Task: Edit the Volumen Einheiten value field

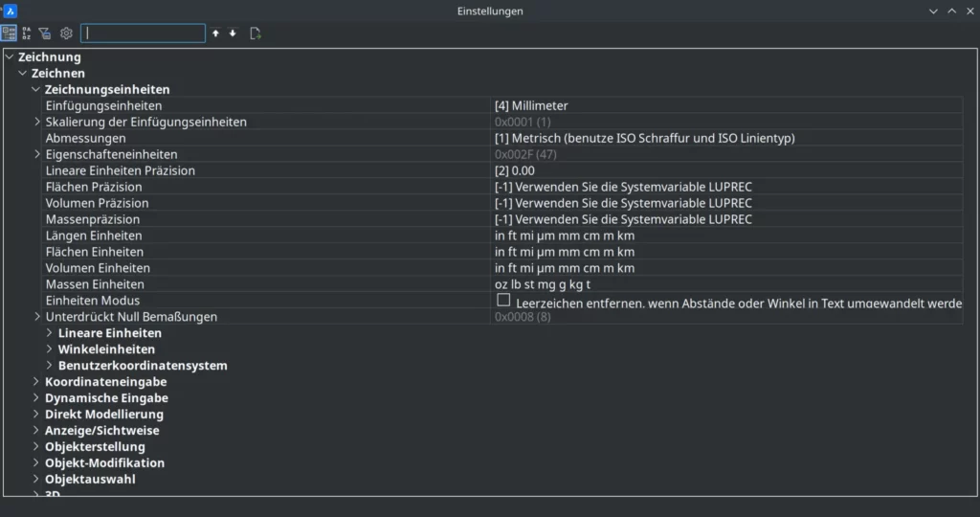Action: (x=726, y=268)
